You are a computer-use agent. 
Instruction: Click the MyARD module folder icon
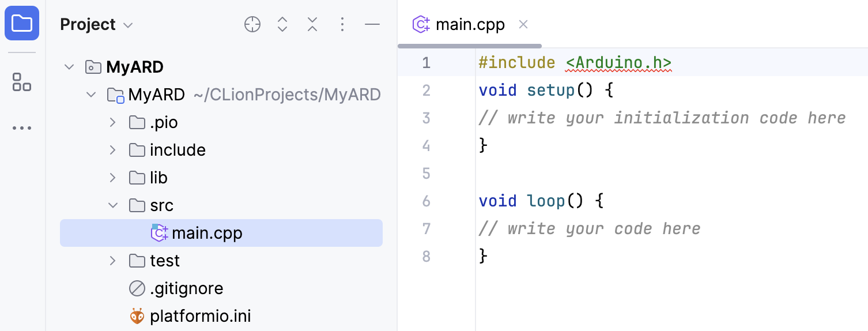pyautogui.click(x=116, y=95)
